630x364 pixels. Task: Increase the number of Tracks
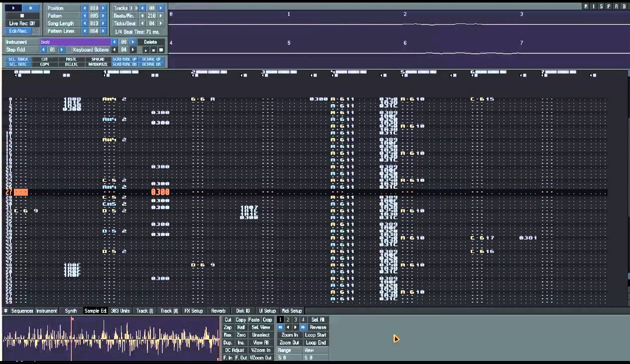tap(161, 8)
